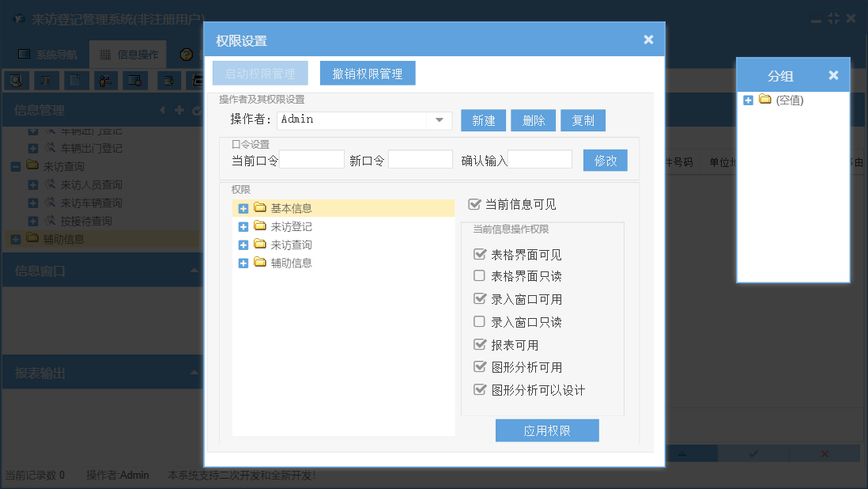Click the folder icon beside 辅助信息 in dialog
Screen dimensions: 868x489
pos(260,263)
